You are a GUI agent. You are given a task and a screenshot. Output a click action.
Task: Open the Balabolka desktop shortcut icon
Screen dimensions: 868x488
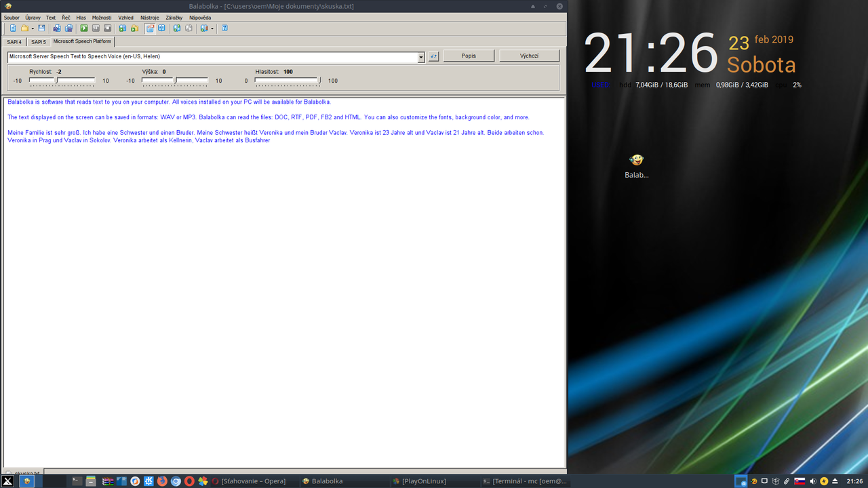637,165
